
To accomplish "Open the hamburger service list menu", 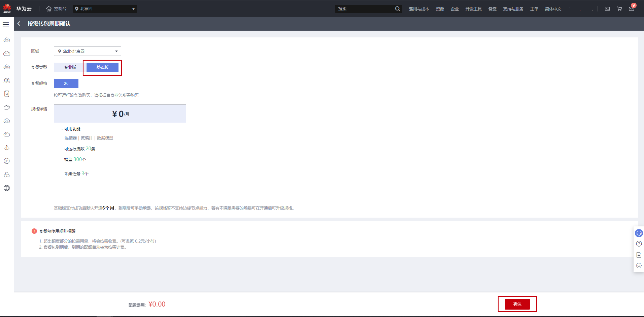I will click(x=6, y=25).
